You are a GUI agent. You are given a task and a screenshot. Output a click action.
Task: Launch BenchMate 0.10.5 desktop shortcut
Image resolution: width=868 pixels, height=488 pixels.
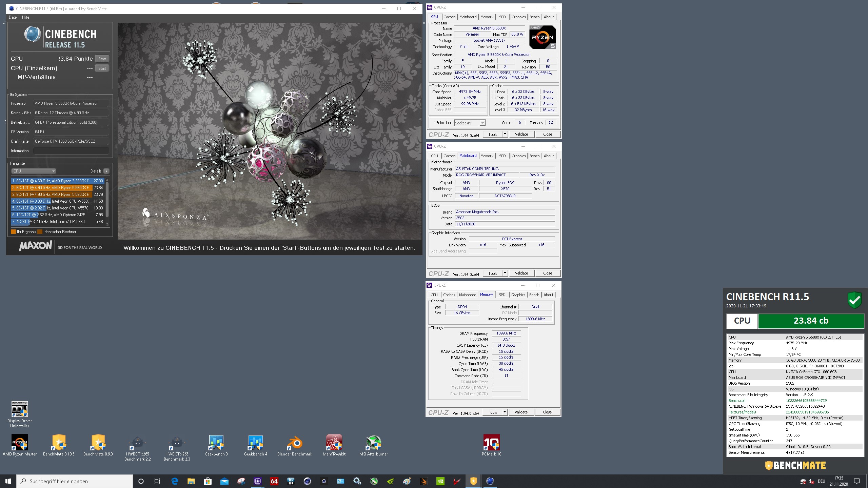(x=59, y=445)
